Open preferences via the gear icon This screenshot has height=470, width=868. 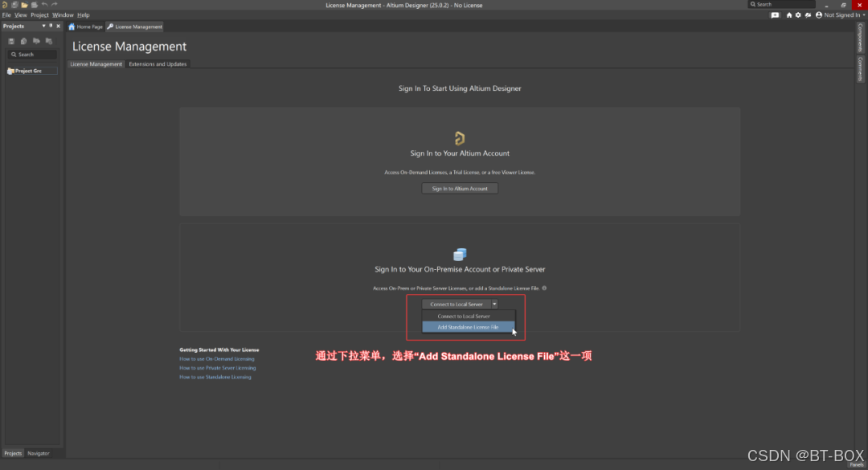tap(798, 15)
